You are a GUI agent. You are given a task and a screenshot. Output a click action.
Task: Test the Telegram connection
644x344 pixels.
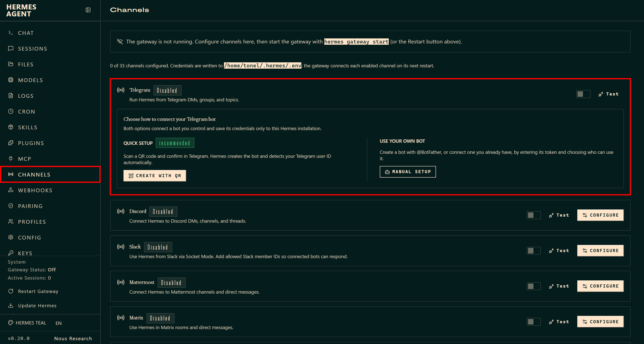[608, 94]
